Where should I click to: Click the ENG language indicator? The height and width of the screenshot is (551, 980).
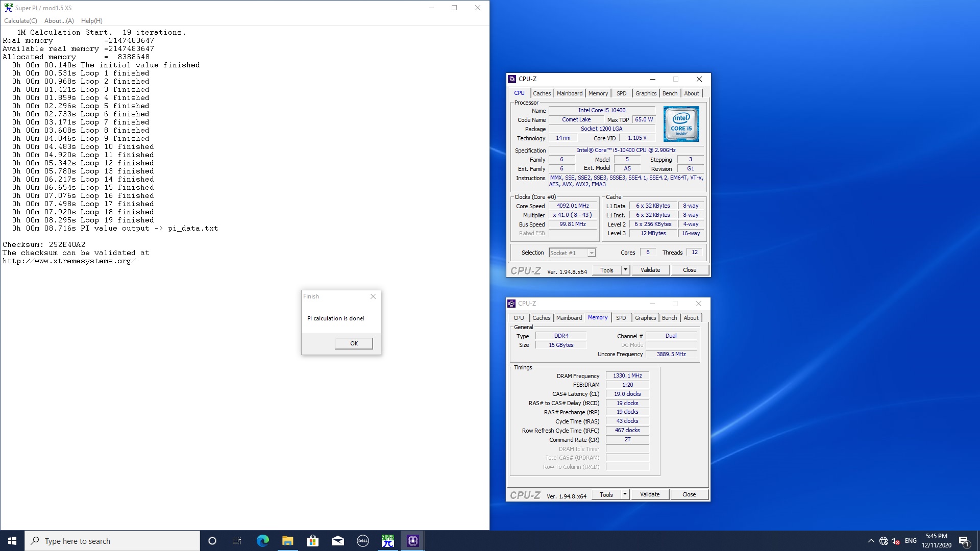coord(911,541)
